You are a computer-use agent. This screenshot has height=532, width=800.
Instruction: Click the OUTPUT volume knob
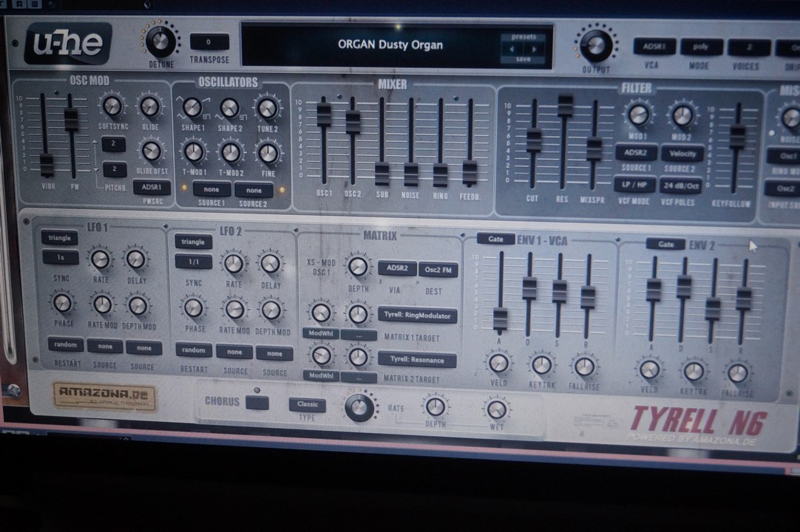596,46
